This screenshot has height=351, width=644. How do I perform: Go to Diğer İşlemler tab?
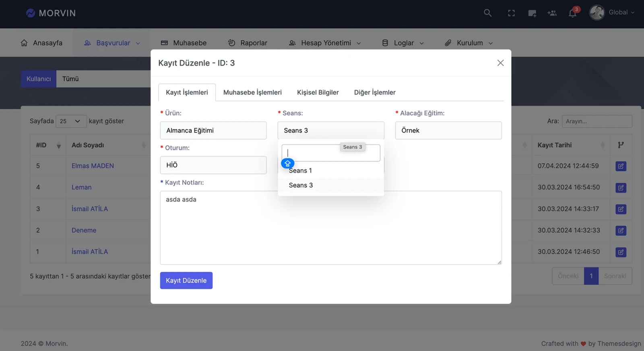(x=374, y=92)
